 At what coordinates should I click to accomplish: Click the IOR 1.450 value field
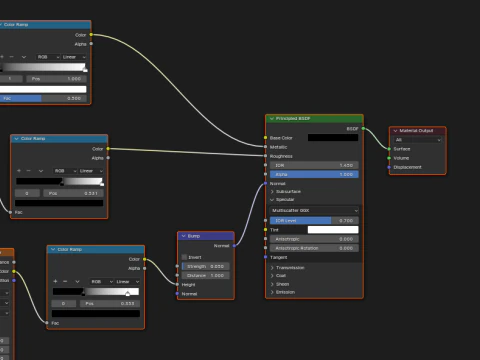tap(314, 165)
